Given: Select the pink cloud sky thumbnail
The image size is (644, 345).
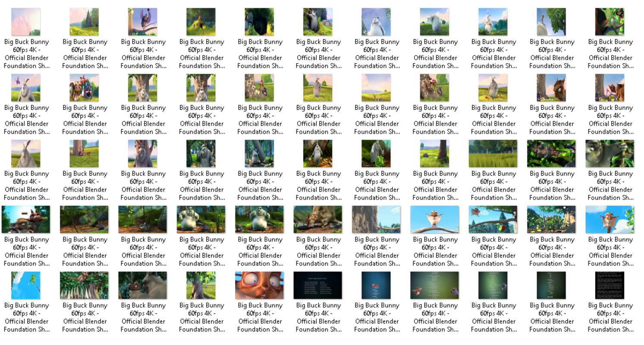Looking at the screenshot, I should point(26,22).
